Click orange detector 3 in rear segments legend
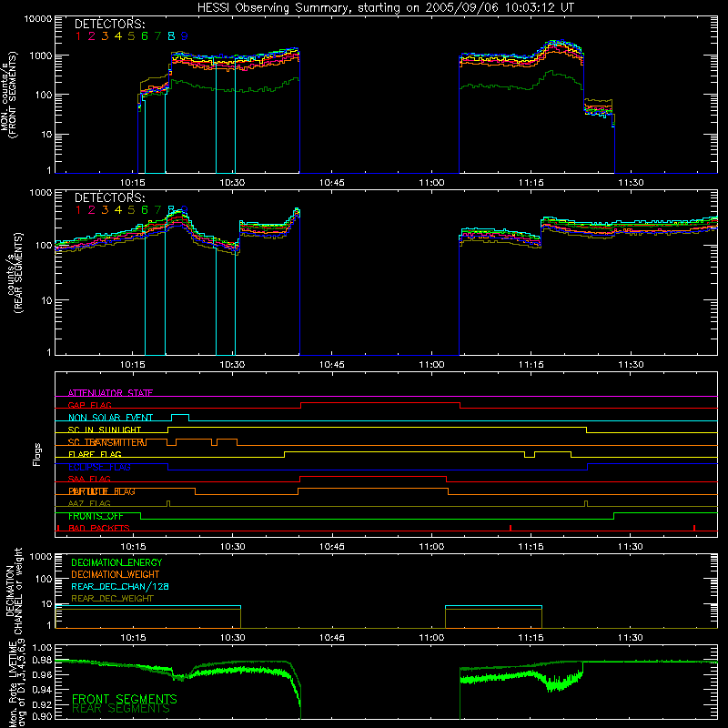Viewport: 728px width, 728px height. tap(105, 210)
